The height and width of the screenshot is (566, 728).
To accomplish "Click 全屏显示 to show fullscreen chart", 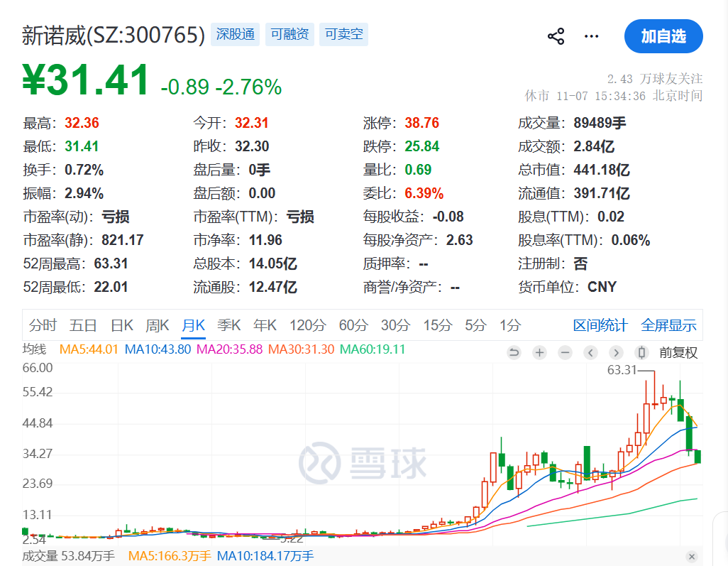I will pos(668,326).
